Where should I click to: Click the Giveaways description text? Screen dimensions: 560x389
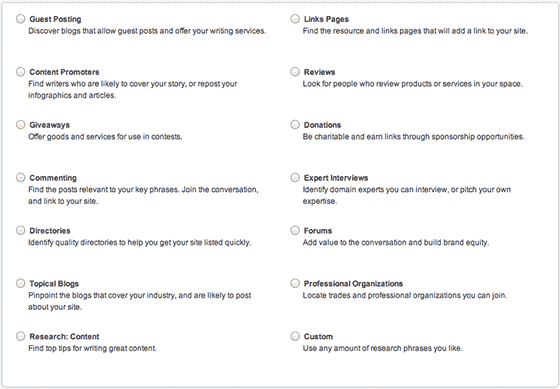pyautogui.click(x=105, y=137)
